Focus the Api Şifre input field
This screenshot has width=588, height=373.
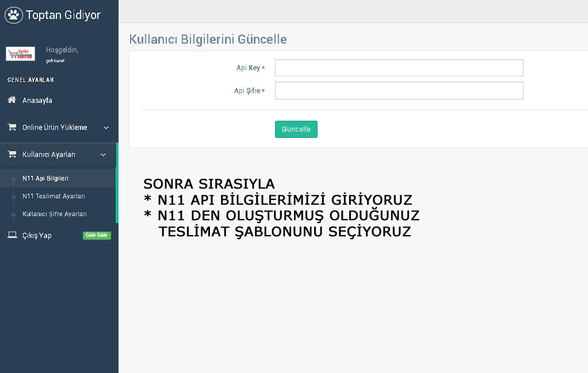coord(399,91)
